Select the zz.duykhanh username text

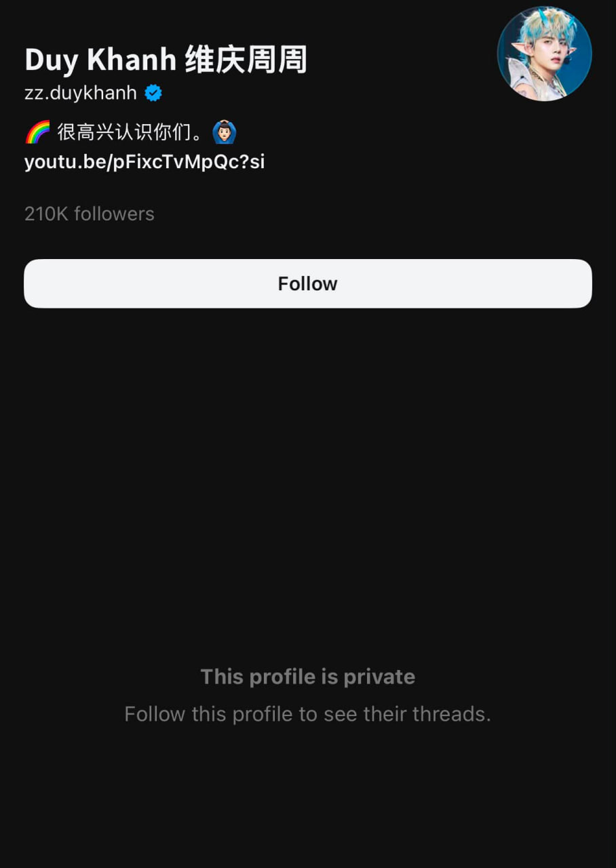click(x=81, y=93)
